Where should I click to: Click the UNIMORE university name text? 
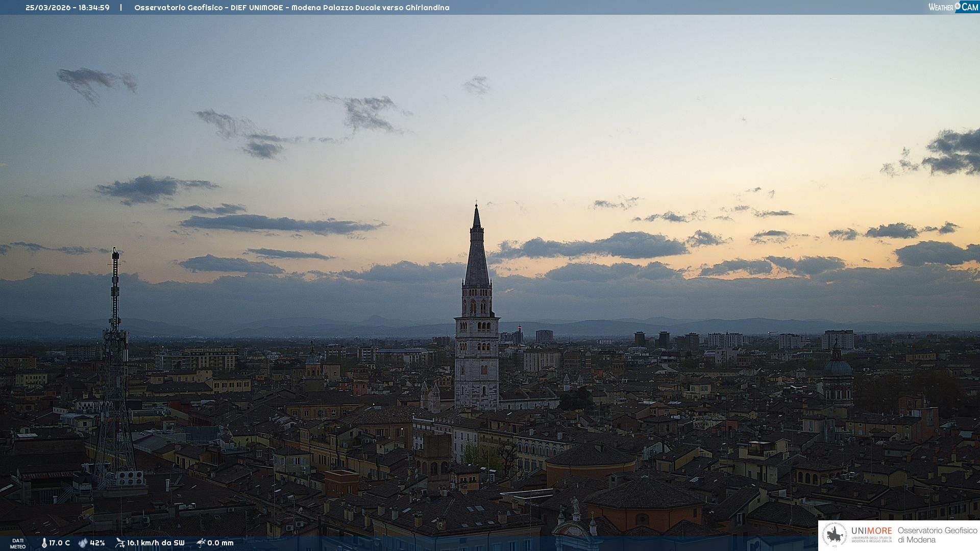pos(871,531)
